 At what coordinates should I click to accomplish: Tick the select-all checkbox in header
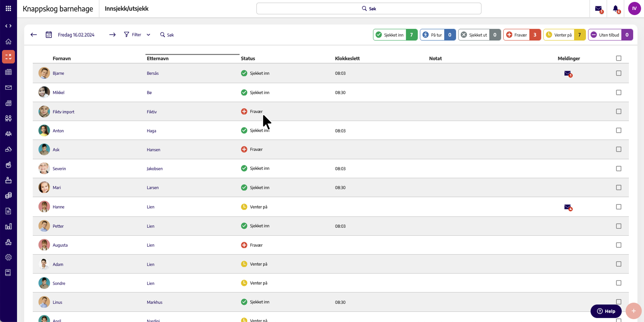(619, 58)
